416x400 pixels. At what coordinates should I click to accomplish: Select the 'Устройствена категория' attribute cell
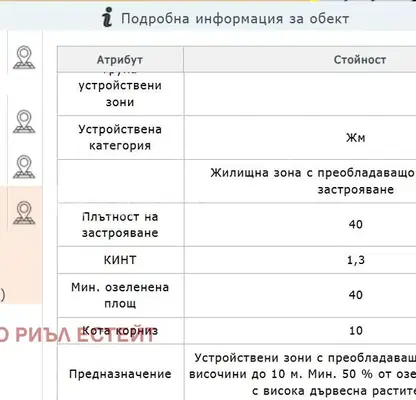pyautogui.click(x=120, y=137)
